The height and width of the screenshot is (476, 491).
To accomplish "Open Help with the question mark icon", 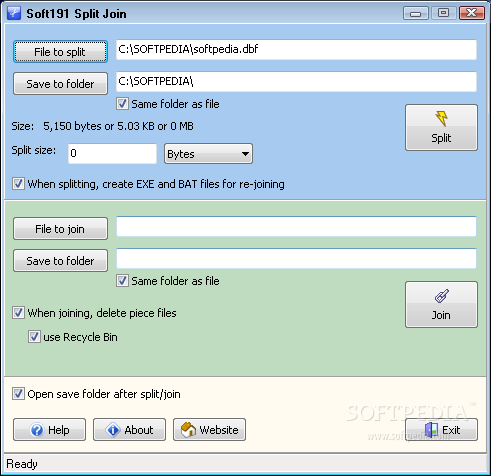I will tap(49, 430).
